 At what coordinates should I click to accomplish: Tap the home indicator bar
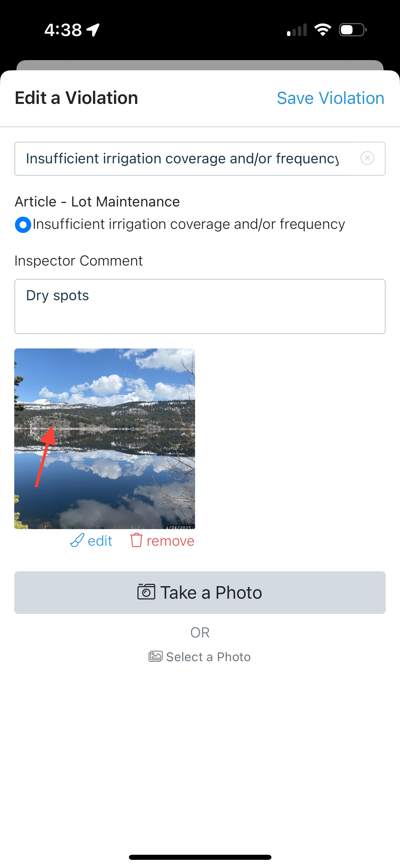tap(200, 857)
